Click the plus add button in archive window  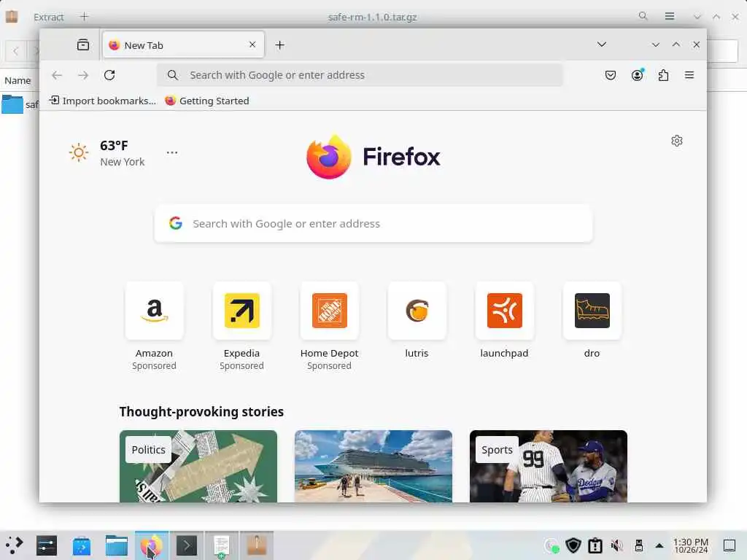click(x=85, y=17)
